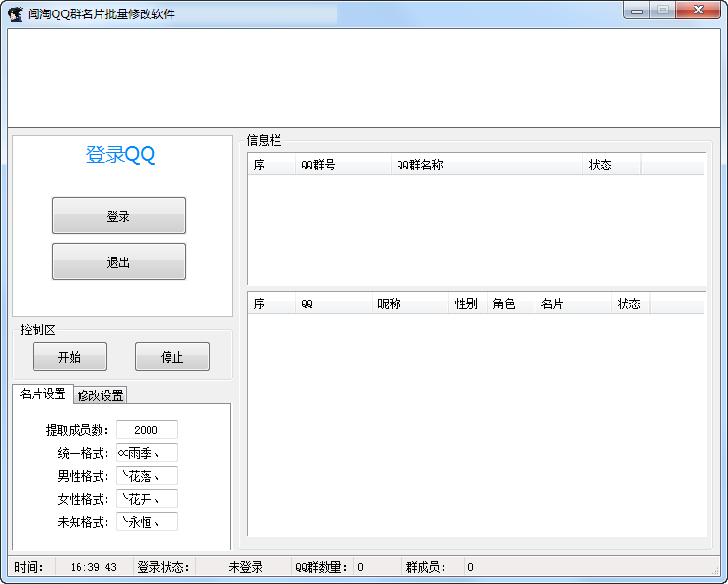Click the 停止 button

(172, 357)
